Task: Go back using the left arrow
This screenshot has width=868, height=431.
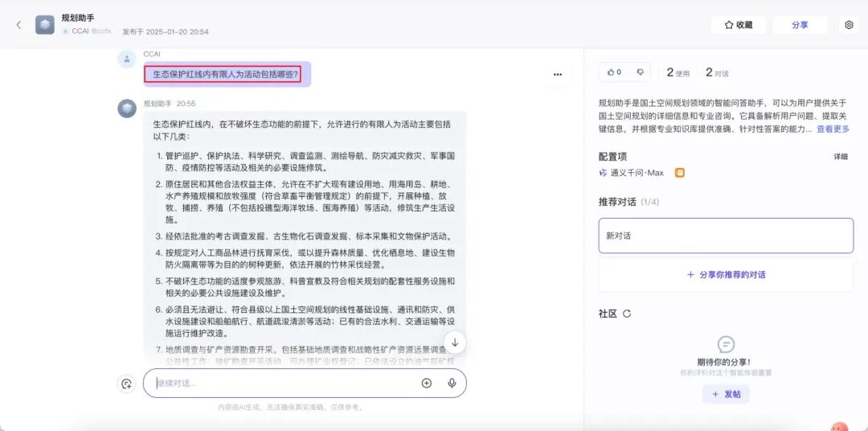Action: (18, 25)
